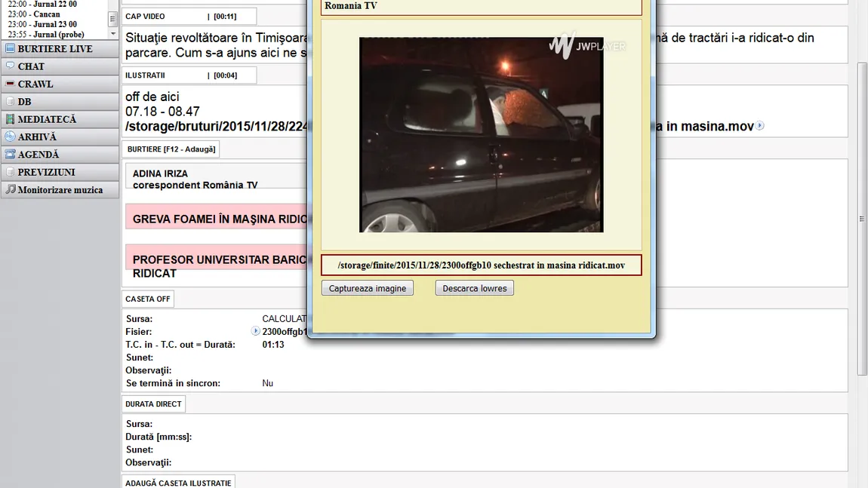This screenshot has width=868, height=488.
Task: Click BURTIERE [F12 - Adaugă] button
Action: point(171,149)
